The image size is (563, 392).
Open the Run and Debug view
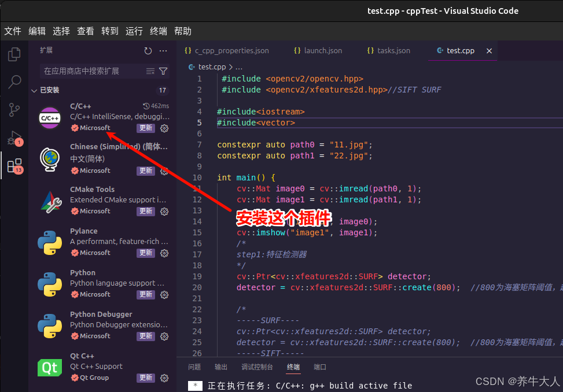click(x=14, y=138)
